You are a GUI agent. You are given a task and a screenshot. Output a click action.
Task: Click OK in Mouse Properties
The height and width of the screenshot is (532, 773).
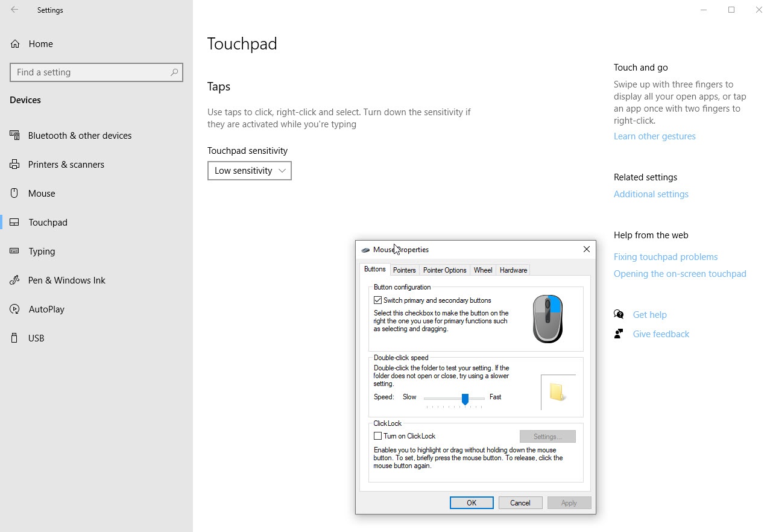click(472, 503)
